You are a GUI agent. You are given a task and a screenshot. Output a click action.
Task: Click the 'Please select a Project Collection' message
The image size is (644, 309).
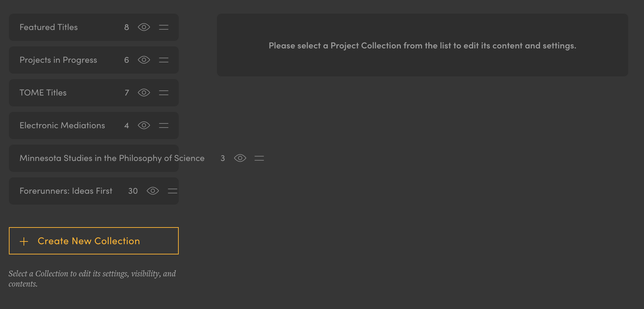click(422, 46)
